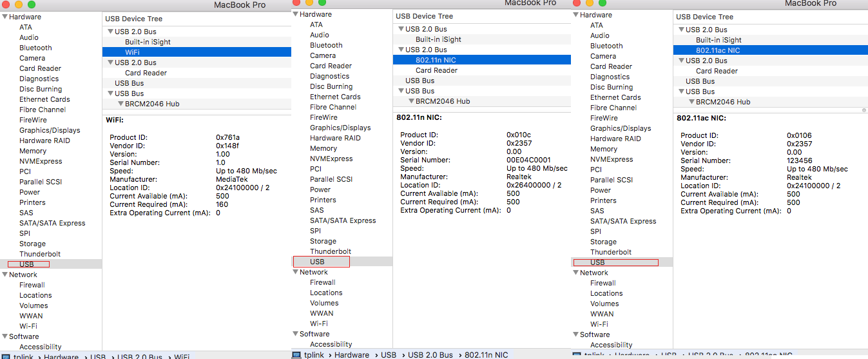Collapse USB 2.0 Bus holding 802.11n NIC
Image resolution: width=868 pixels, height=359 pixels.
pyautogui.click(x=401, y=50)
